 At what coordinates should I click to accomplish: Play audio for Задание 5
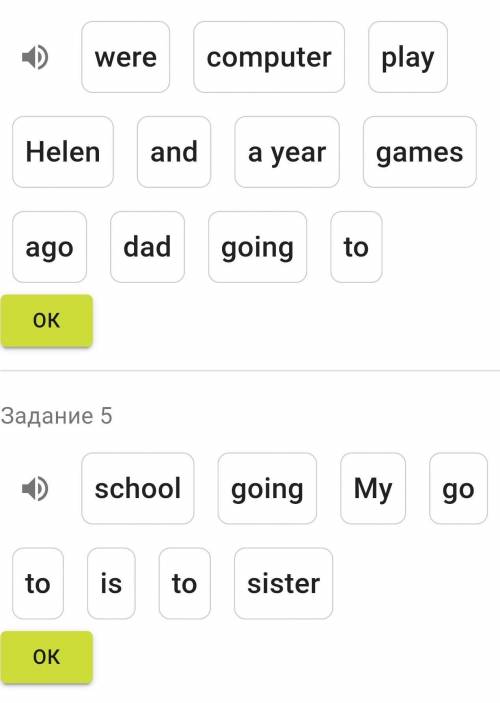pyautogui.click(x=35, y=489)
